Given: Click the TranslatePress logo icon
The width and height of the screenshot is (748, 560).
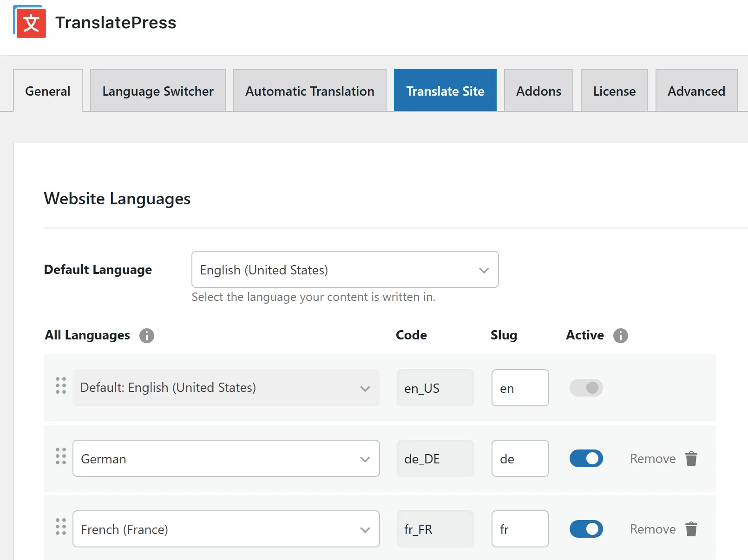Looking at the screenshot, I should pyautogui.click(x=30, y=22).
